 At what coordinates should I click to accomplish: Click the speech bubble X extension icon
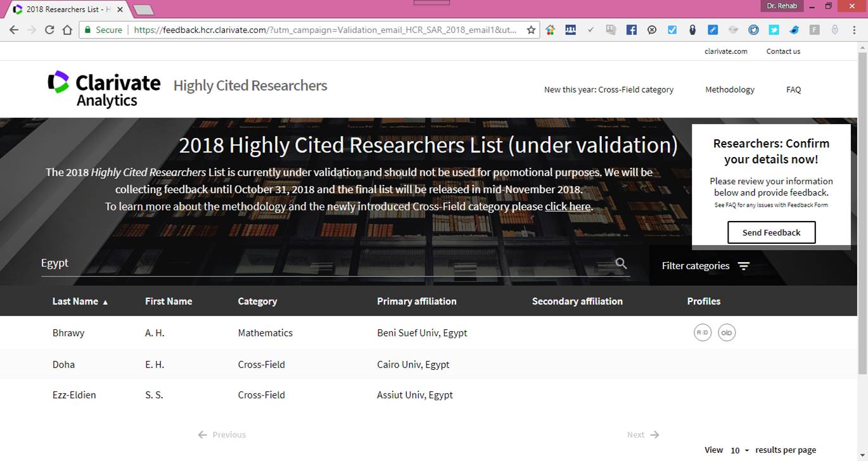pyautogui.click(x=652, y=30)
